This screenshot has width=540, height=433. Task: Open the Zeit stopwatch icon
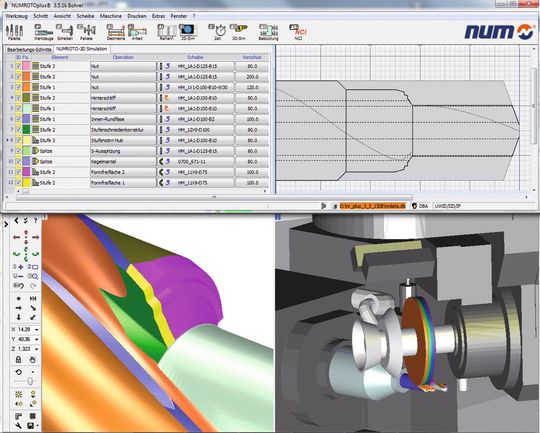coord(218,32)
